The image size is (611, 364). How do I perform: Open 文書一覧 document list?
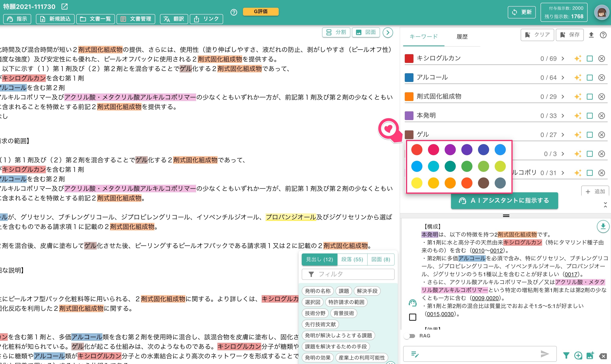click(x=96, y=19)
